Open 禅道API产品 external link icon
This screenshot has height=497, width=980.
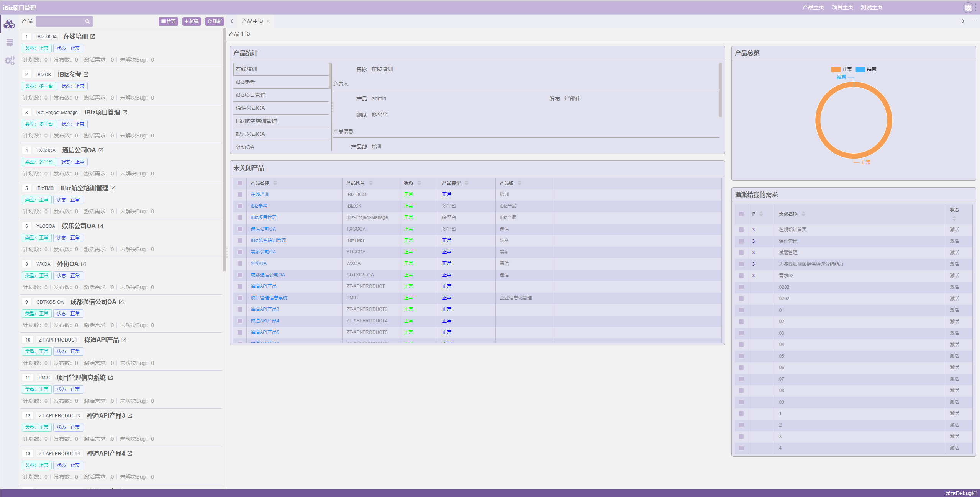(124, 340)
